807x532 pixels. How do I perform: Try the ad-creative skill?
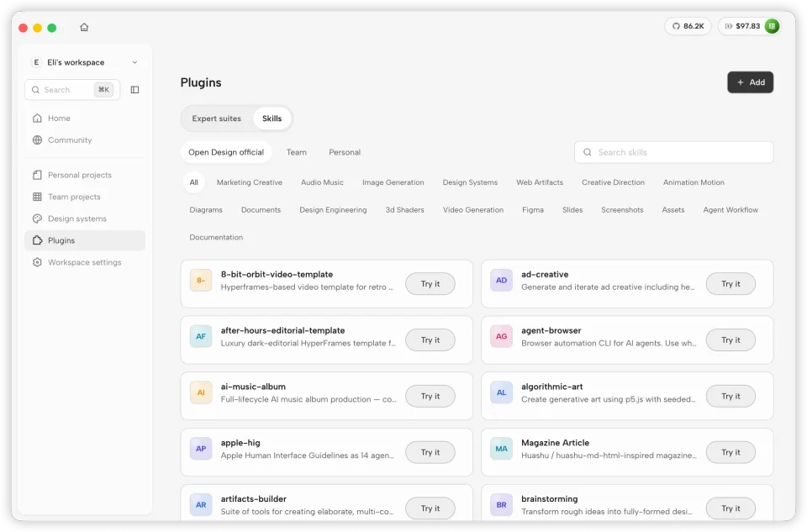pos(731,284)
